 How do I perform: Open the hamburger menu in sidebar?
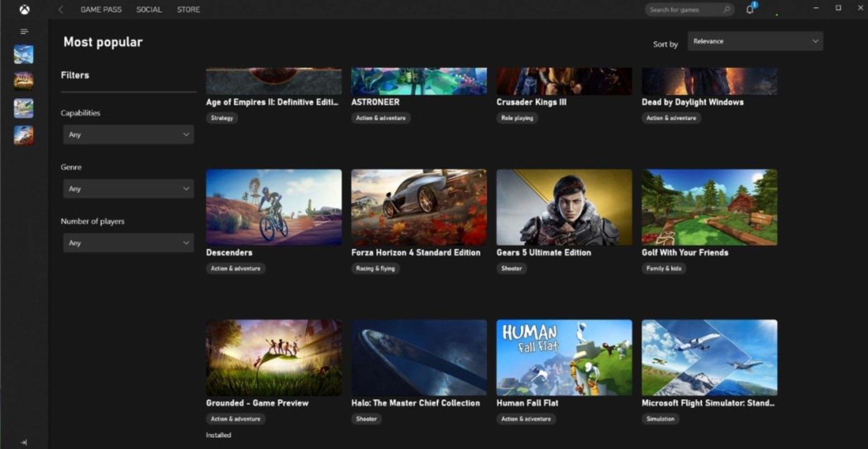coord(24,31)
